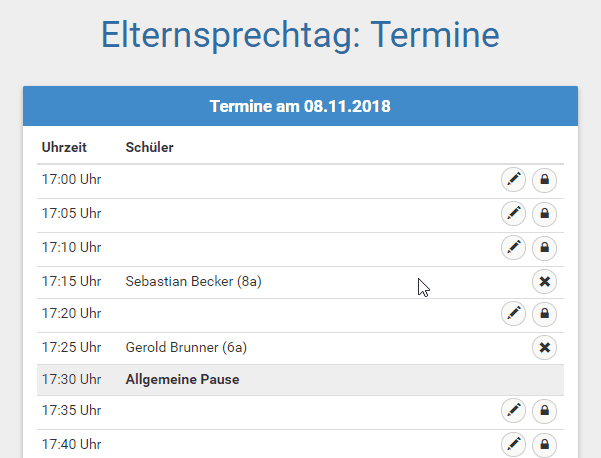Lock the 17:05 Uhr time slot
This screenshot has height=458, width=601.
click(544, 213)
